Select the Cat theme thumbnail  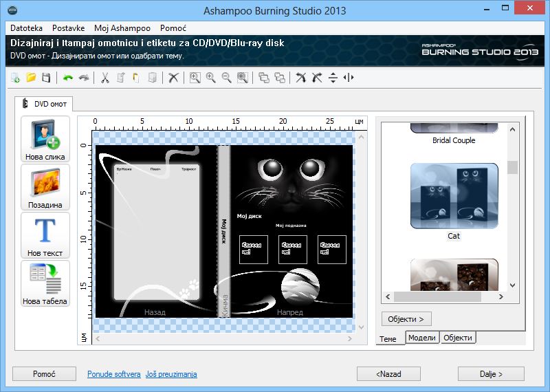pos(454,195)
